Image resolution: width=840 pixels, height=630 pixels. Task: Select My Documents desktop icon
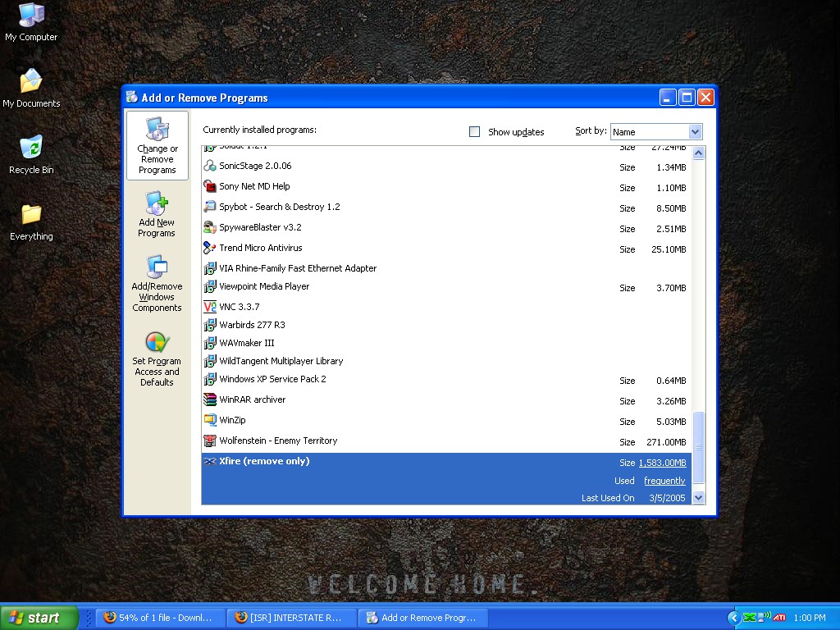(x=31, y=89)
